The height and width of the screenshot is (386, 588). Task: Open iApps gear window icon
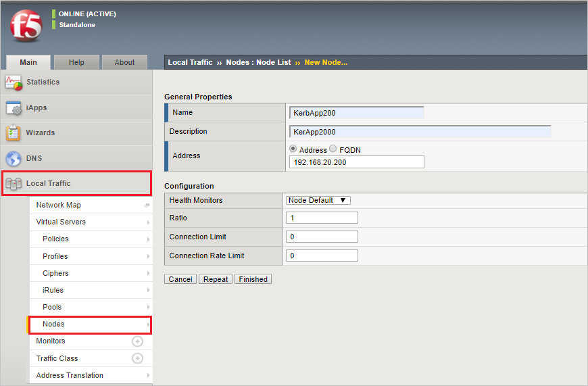14,108
